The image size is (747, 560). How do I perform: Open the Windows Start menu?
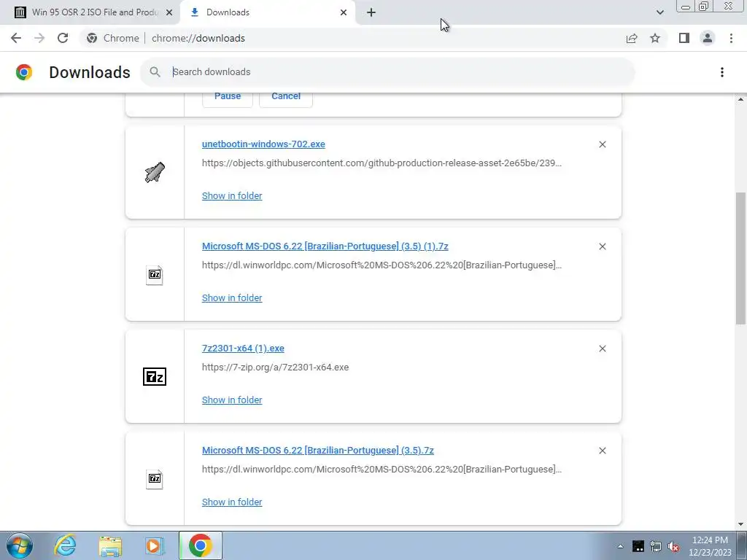coord(20,545)
